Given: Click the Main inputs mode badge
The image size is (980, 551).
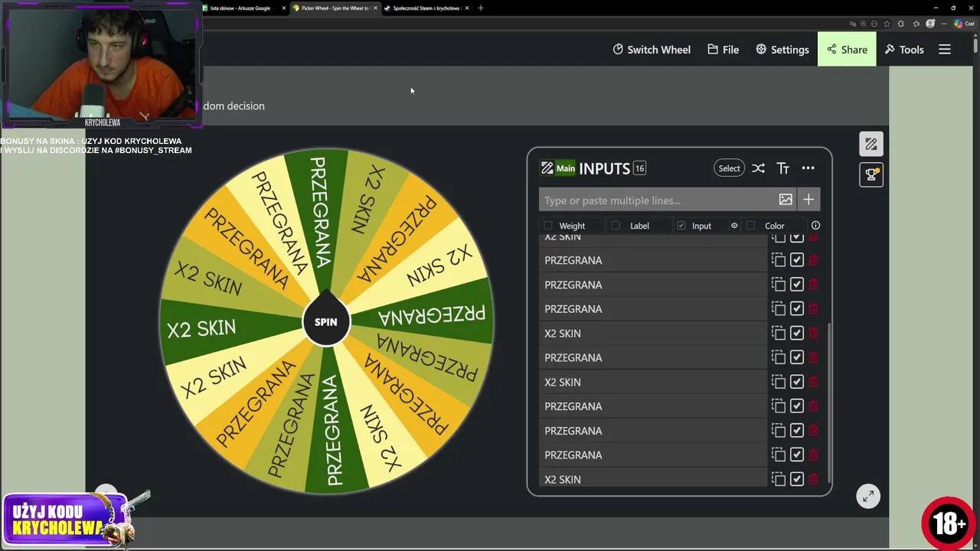Looking at the screenshot, I should pos(558,168).
